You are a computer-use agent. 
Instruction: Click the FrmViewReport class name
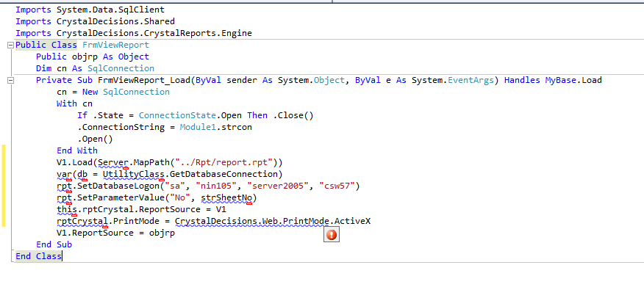116,45
